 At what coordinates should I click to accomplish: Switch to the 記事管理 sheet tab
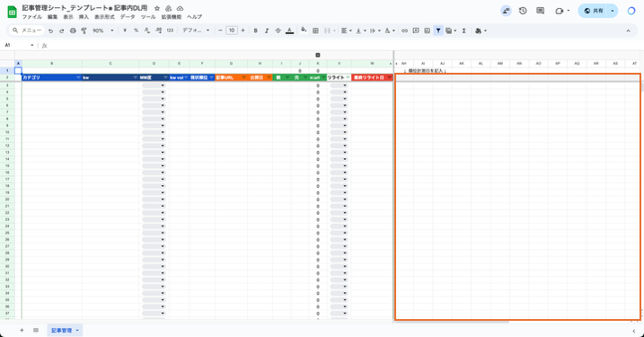65,331
